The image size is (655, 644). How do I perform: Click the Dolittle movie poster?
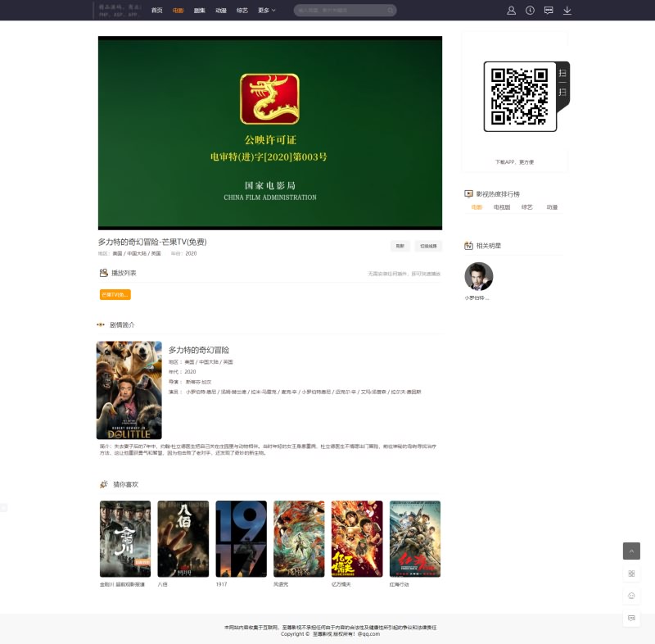(129, 390)
